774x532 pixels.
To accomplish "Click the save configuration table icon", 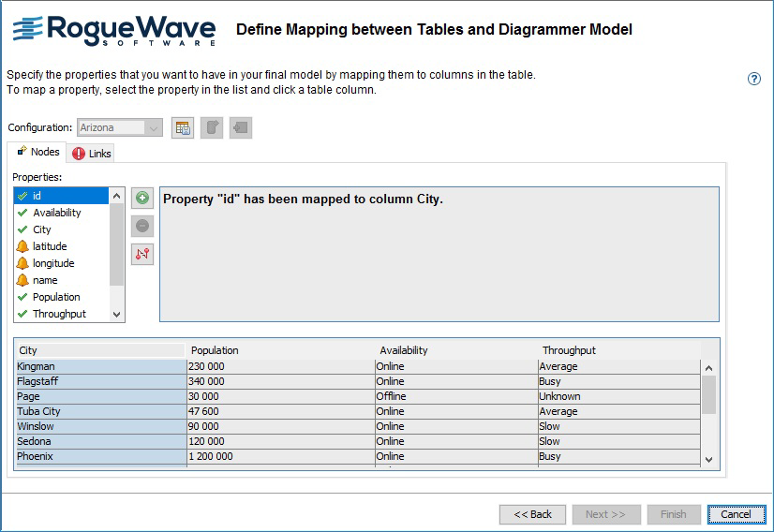I will [x=183, y=128].
